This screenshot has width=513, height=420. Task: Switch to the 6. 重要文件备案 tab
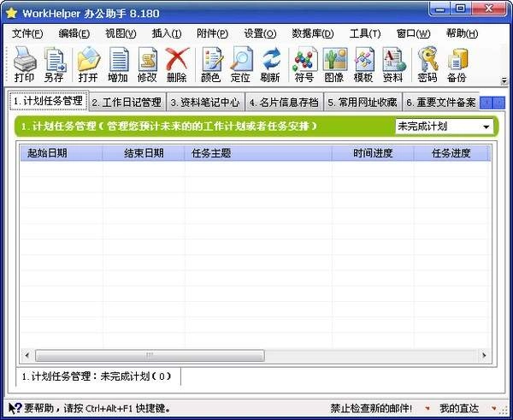coord(441,103)
